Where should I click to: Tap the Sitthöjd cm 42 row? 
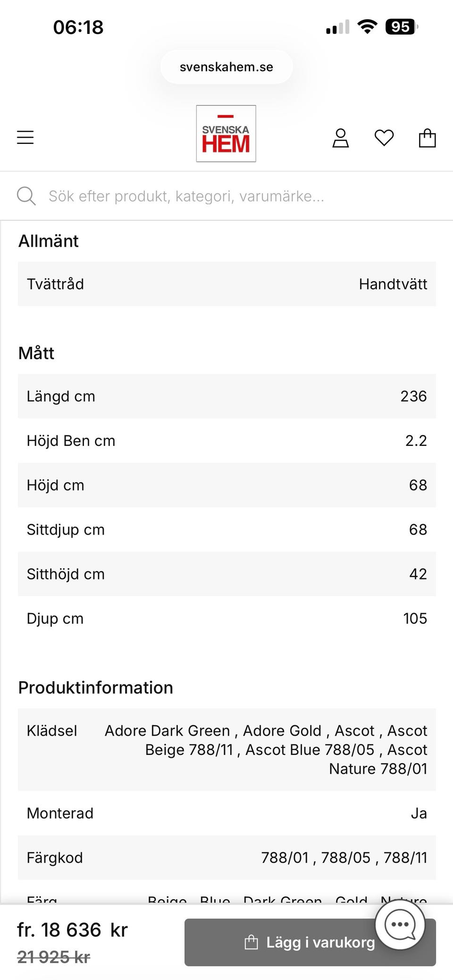point(227,574)
